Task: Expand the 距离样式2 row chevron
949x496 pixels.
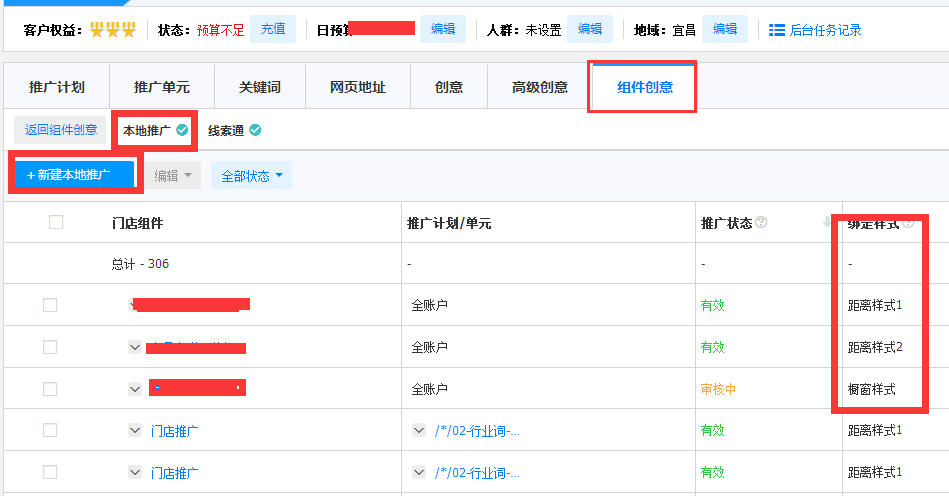Action: click(135, 347)
